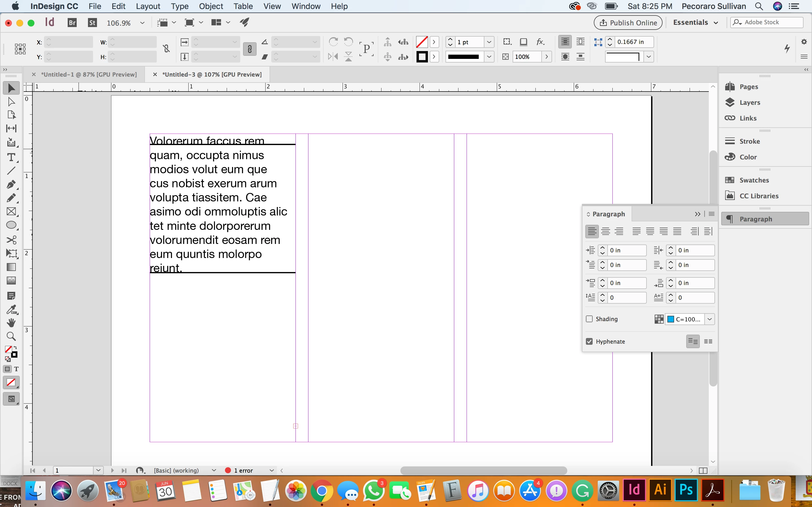Screen dimensions: 812x507
Task: Open the Swatches panel
Action: click(x=754, y=180)
